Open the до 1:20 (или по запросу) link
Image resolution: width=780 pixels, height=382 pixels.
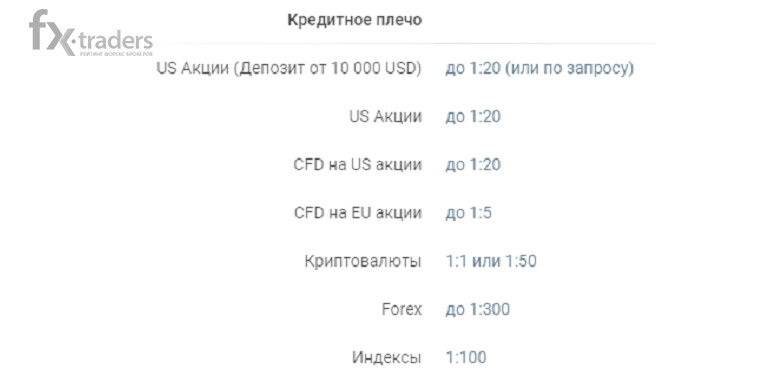(540, 69)
